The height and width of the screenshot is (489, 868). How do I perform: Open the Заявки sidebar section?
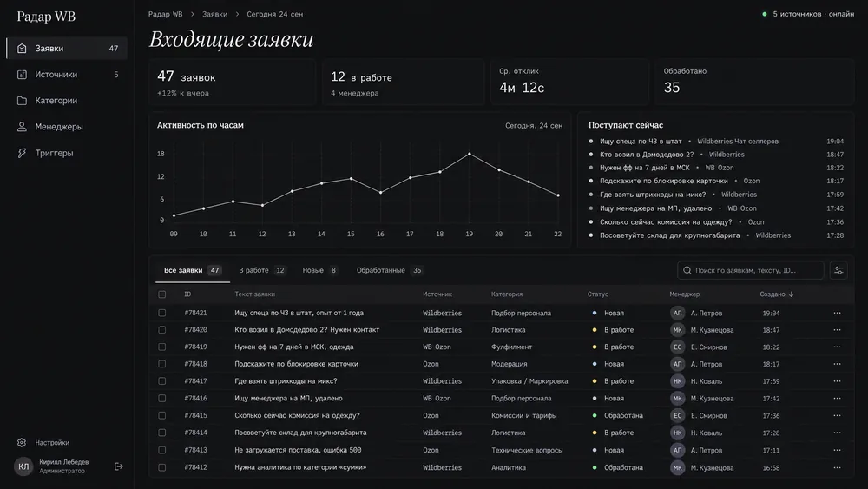click(x=67, y=48)
